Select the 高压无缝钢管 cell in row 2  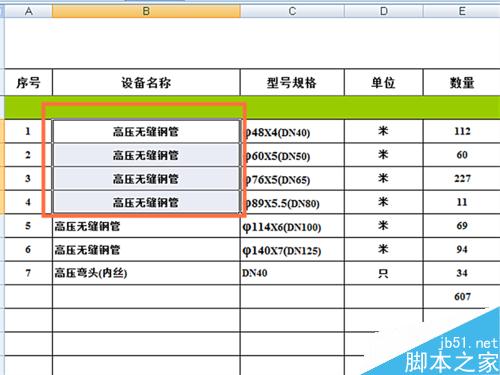point(146,155)
